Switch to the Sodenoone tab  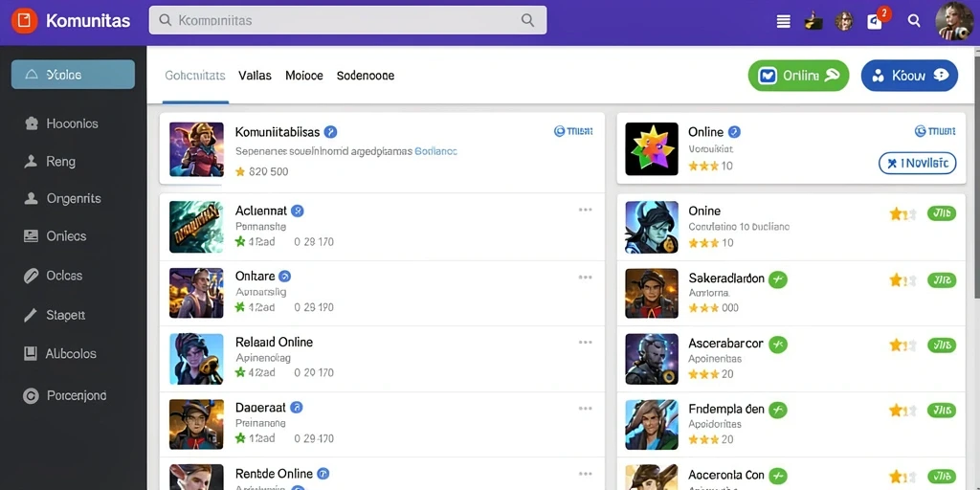366,76
